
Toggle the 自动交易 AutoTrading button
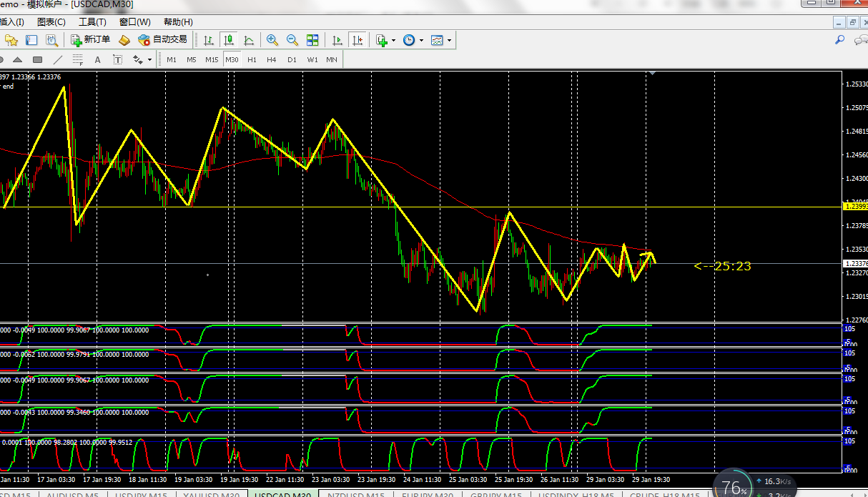tap(163, 40)
